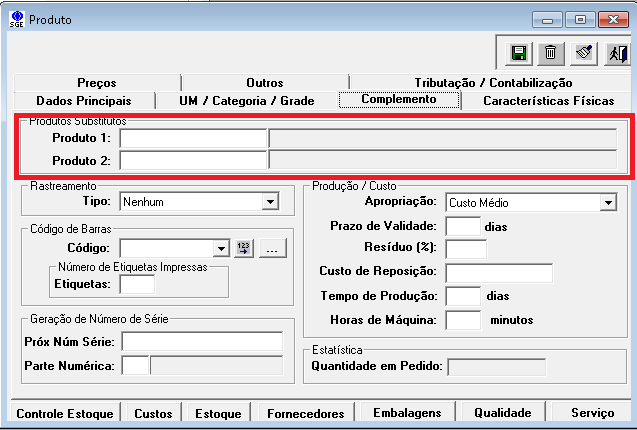Open the Apropriação dropdown list
637x430 pixels.
607,202
